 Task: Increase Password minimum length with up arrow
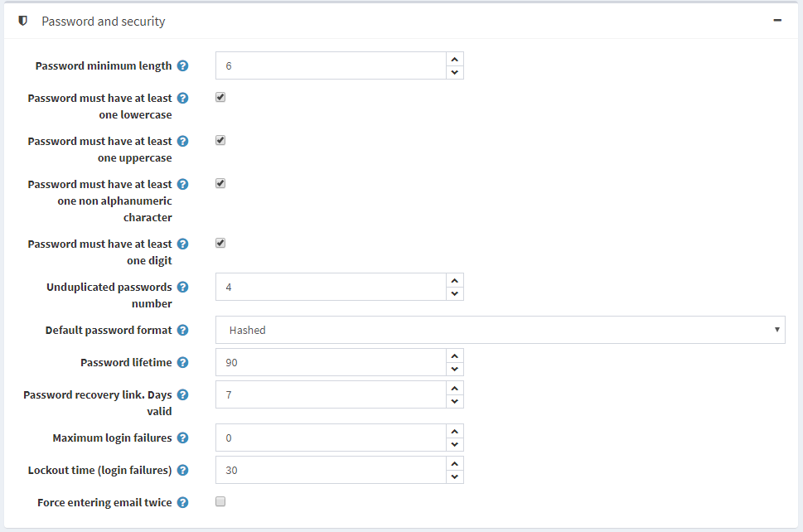click(x=454, y=59)
